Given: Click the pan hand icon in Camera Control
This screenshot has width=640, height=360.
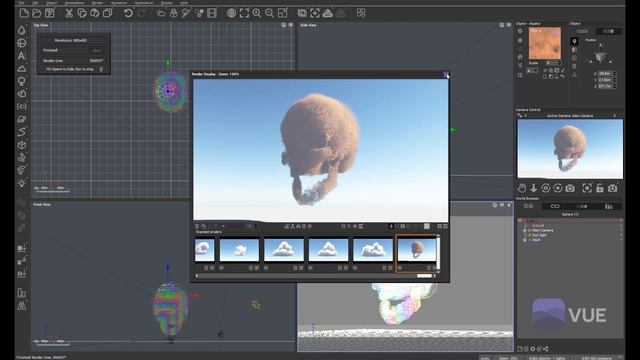Looking at the screenshot, I should [522, 188].
